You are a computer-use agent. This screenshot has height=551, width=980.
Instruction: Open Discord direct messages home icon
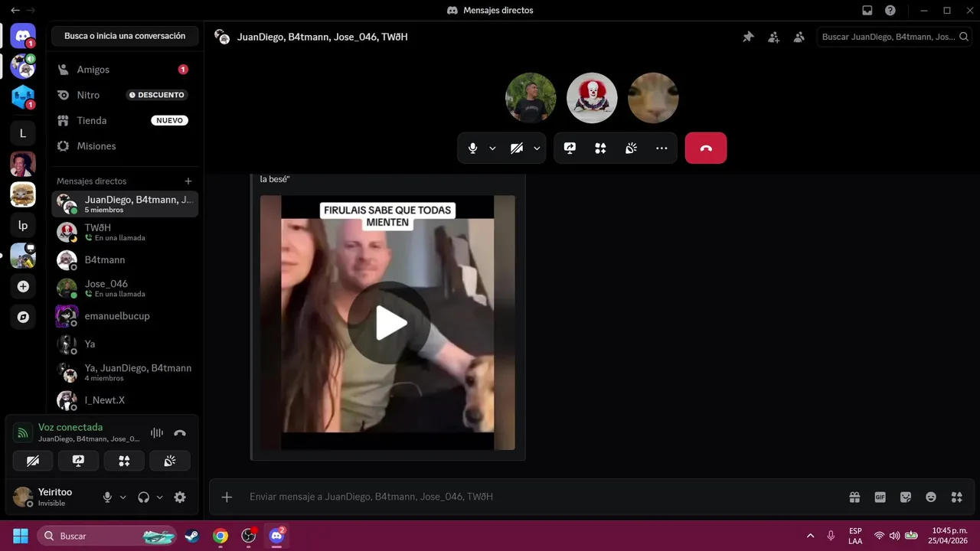coord(23,36)
